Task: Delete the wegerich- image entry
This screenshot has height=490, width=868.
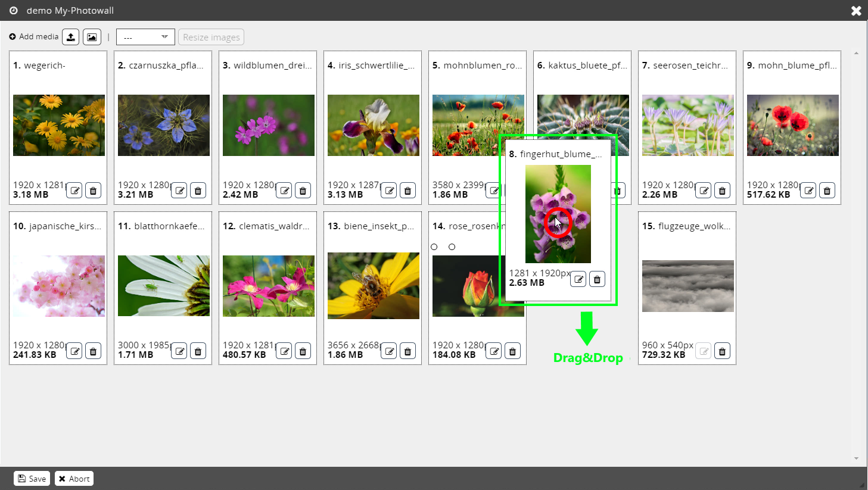Action: pos(93,191)
